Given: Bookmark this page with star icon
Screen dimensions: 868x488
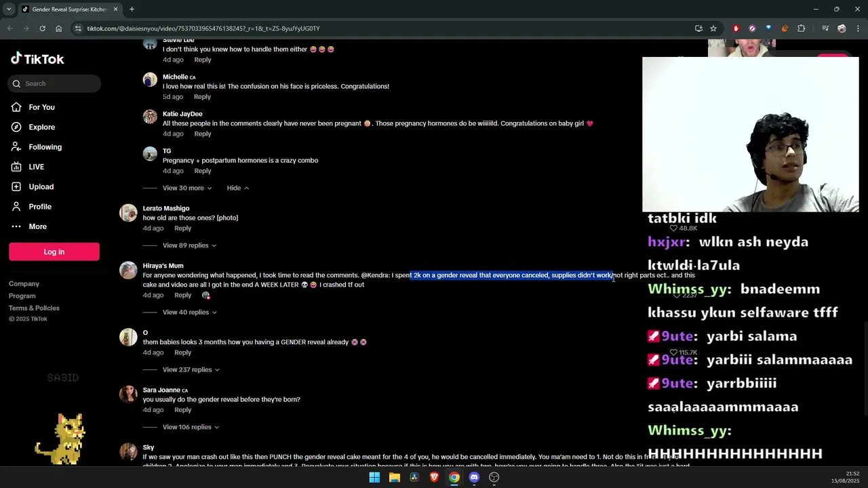Looking at the screenshot, I should click(x=713, y=28).
